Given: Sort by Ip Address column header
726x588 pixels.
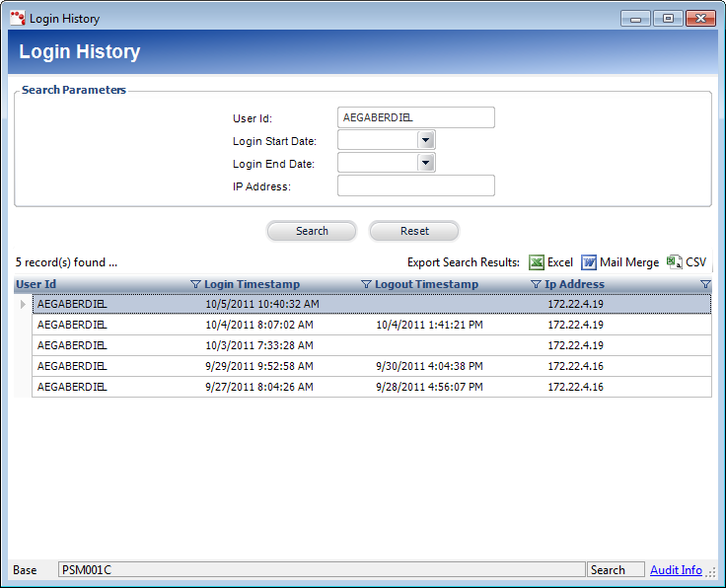Looking at the screenshot, I should [574, 284].
